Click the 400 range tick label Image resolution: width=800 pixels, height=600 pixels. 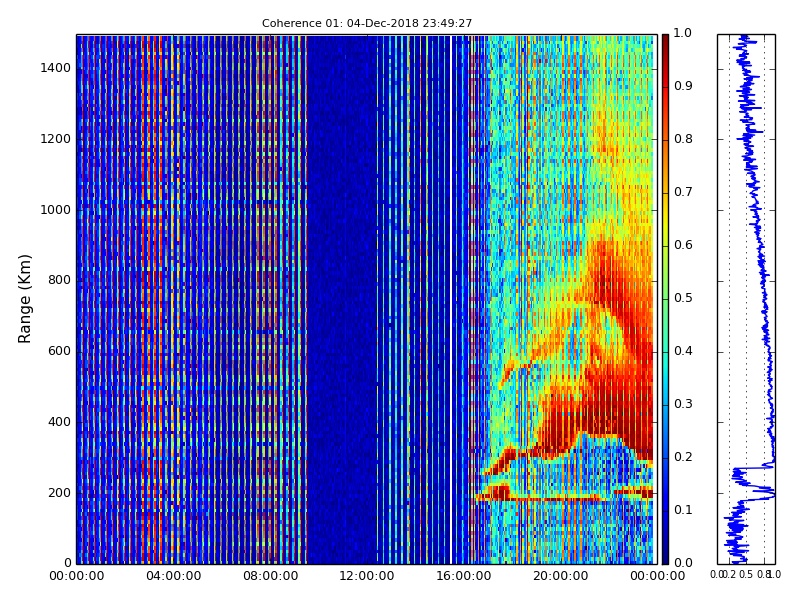click(59, 422)
